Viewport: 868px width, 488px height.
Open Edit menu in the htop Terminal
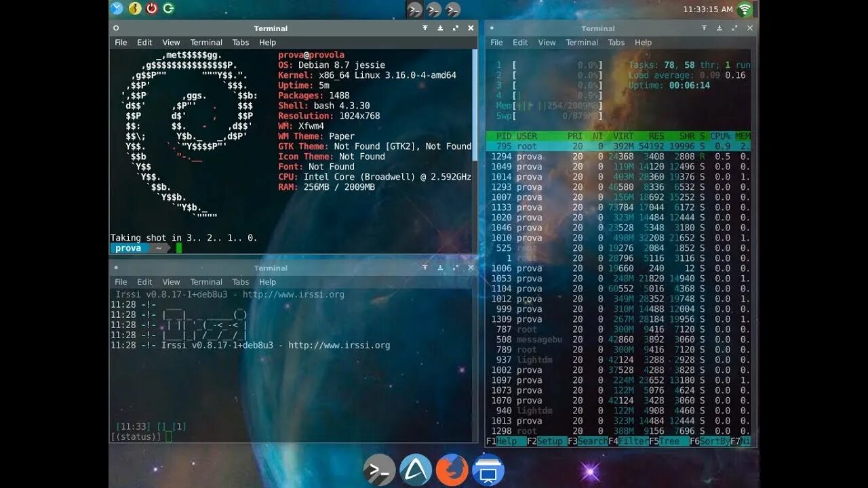(520, 42)
